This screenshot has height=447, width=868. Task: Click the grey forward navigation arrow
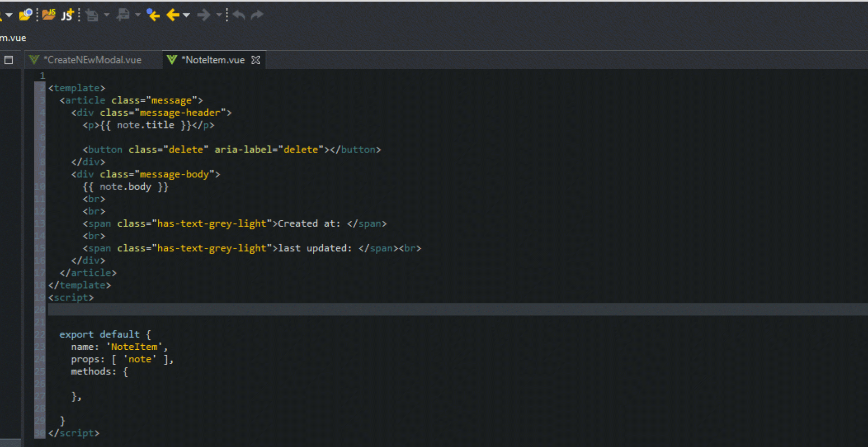(203, 15)
